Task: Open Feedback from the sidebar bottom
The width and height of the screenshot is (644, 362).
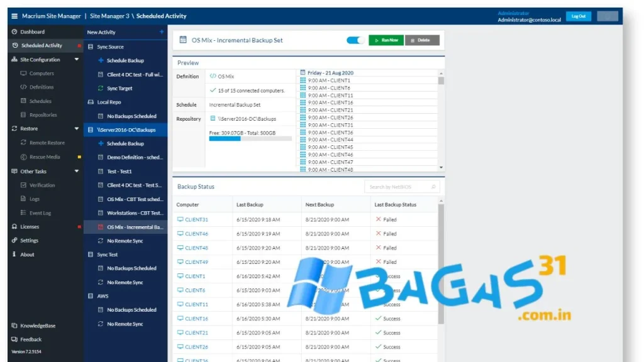Action: [x=30, y=339]
